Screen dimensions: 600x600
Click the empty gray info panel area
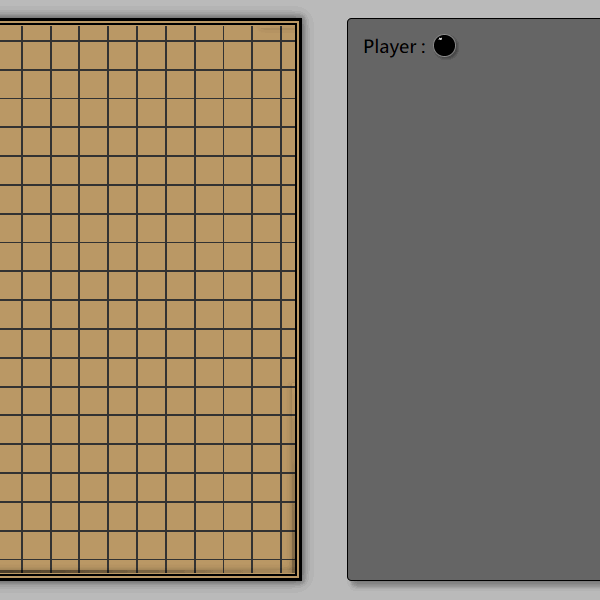[x=473, y=320]
